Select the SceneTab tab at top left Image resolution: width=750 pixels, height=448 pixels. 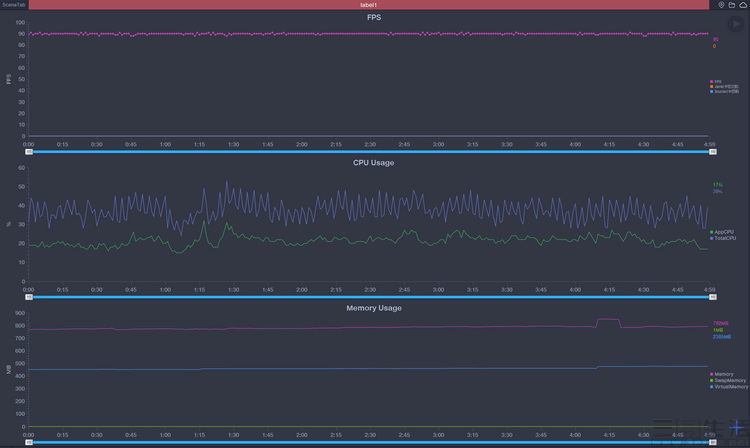pos(14,5)
